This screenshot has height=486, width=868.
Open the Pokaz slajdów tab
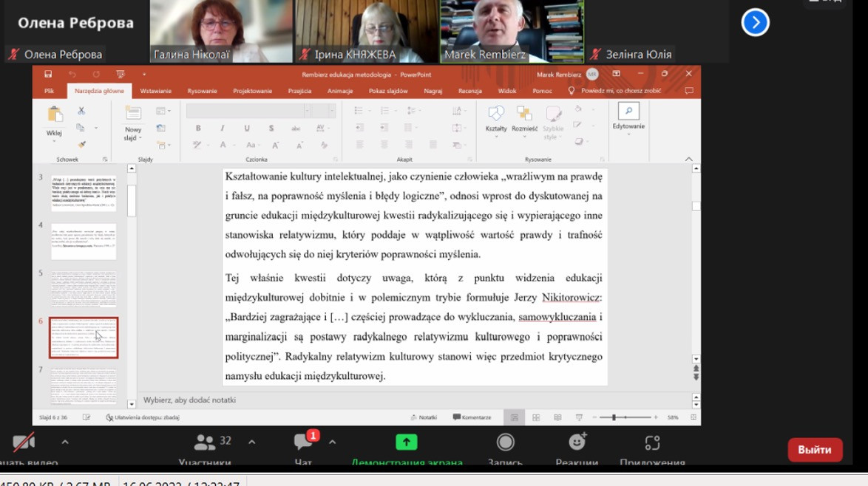point(388,92)
